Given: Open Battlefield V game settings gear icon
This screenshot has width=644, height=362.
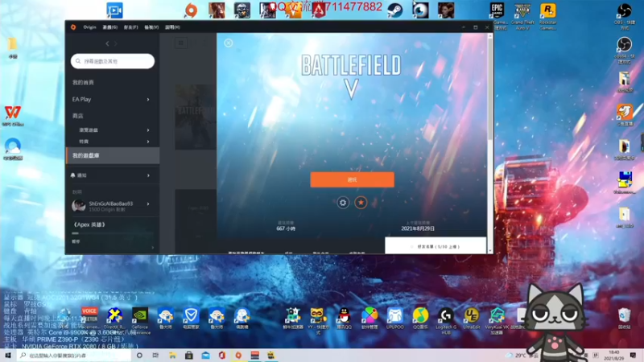Looking at the screenshot, I should 343,203.
